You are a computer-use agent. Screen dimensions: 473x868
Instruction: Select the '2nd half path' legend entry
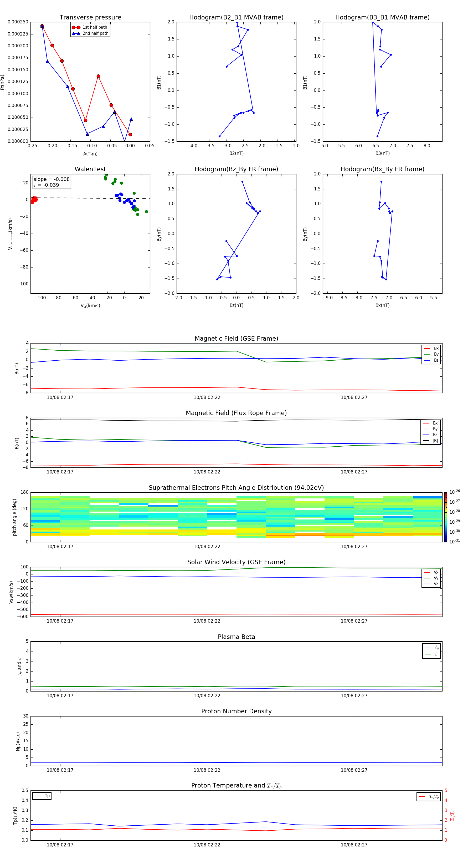pyautogui.click(x=90, y=33)
